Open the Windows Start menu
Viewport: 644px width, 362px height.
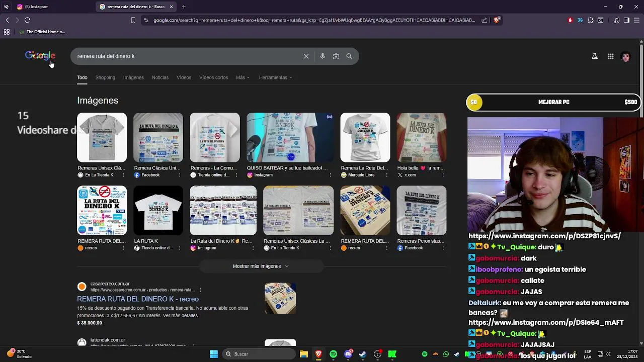214,354
